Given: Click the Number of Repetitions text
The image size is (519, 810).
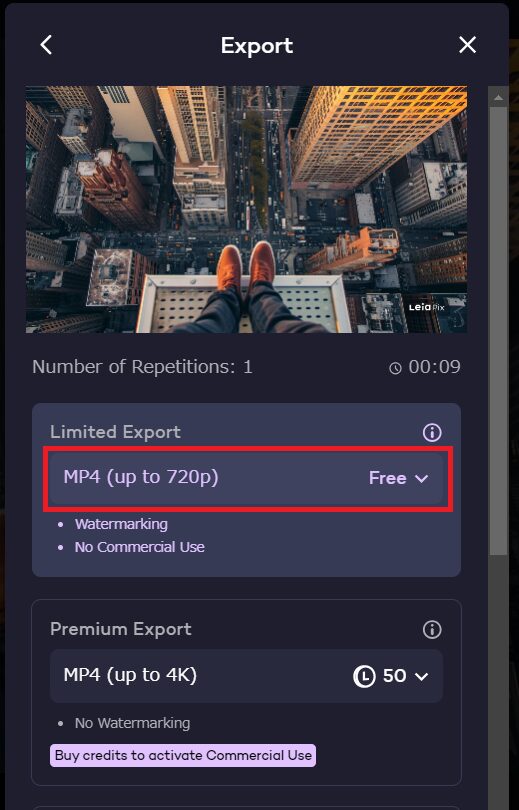Looking at the screenshot, I should 142,367.
